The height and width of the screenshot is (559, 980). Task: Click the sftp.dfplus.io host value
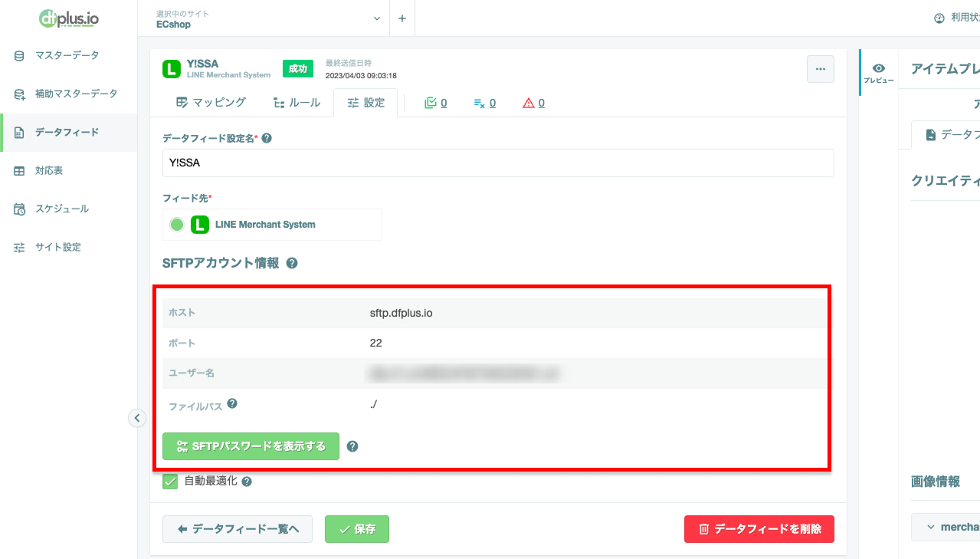pyautogui.click(x=402, y=313)
